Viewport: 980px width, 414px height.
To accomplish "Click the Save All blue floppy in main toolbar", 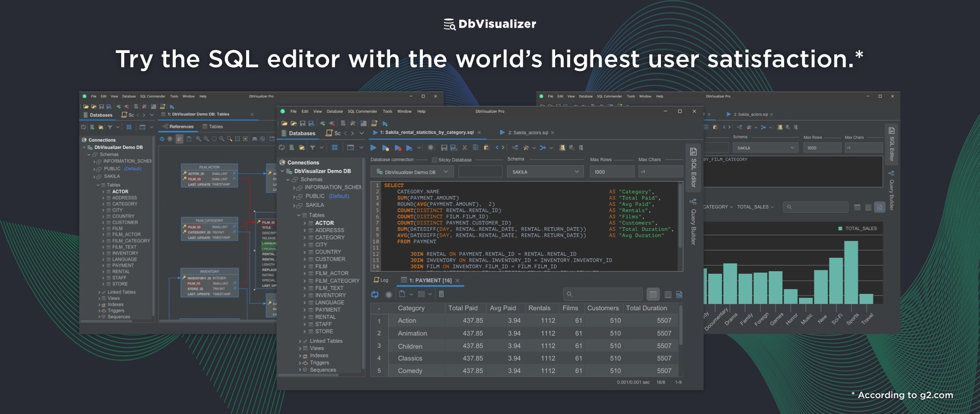I will pos(312,123).
